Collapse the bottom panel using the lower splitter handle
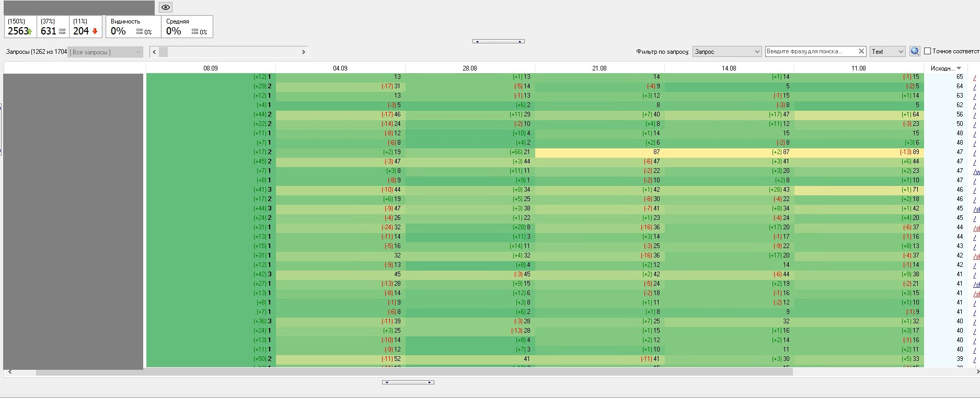The image size is (980, 398). pyautogui.click(x=408, y=382)
